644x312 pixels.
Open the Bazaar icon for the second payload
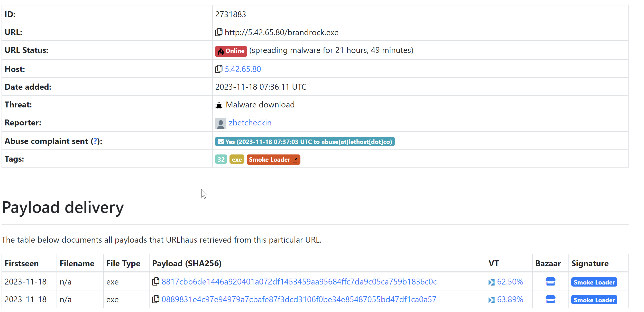pos(550,299)
